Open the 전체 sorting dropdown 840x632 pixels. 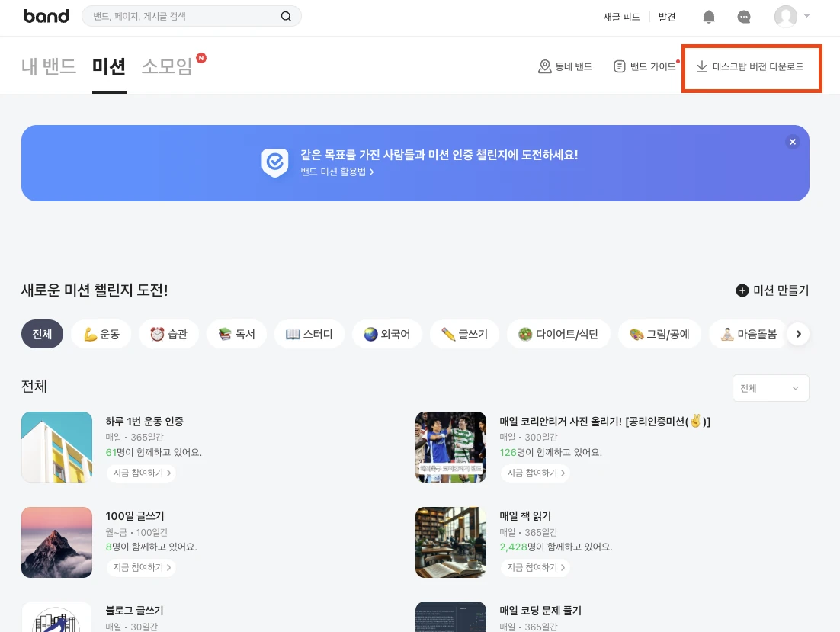point(770,388)
